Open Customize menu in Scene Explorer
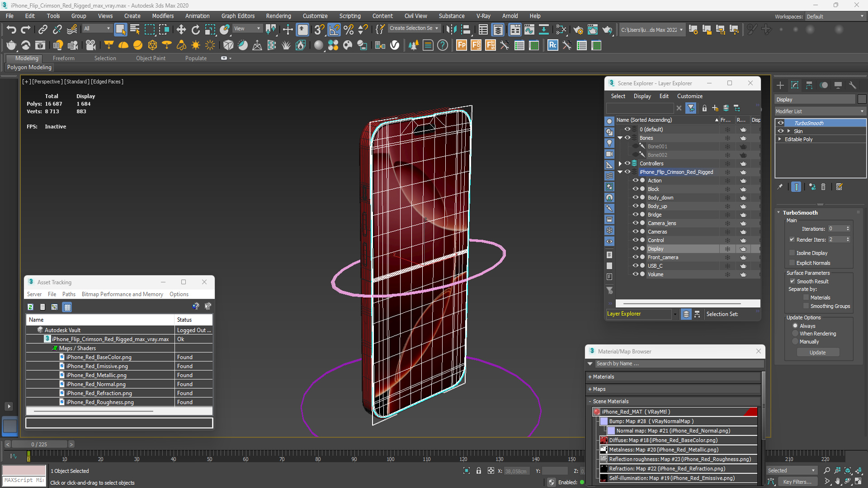The image size is (868, 488). (689, 96)
